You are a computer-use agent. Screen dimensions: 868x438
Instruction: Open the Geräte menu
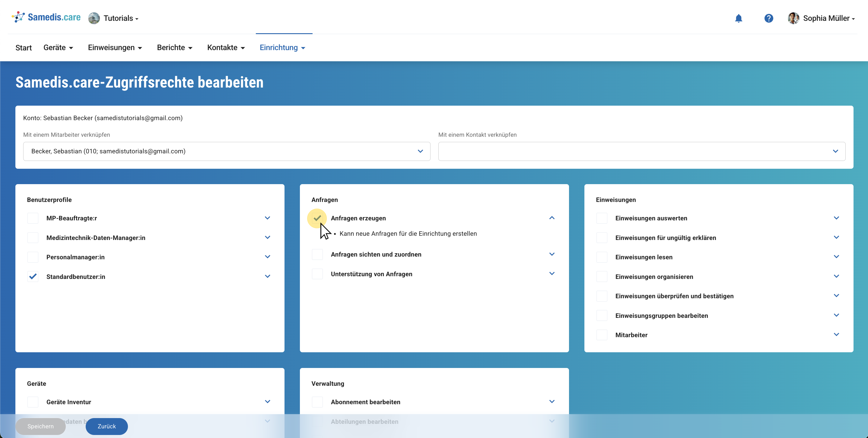click(x=58, y=47)
